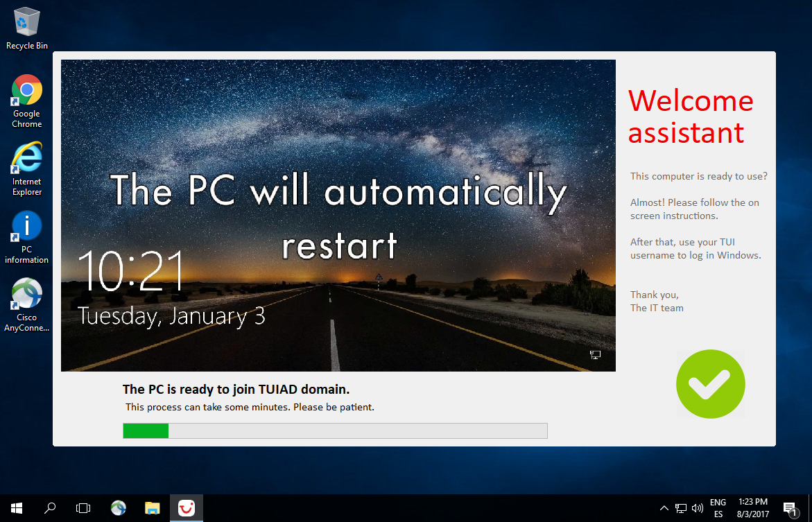Open the Windows Start menu

click(x=17, y=508)
